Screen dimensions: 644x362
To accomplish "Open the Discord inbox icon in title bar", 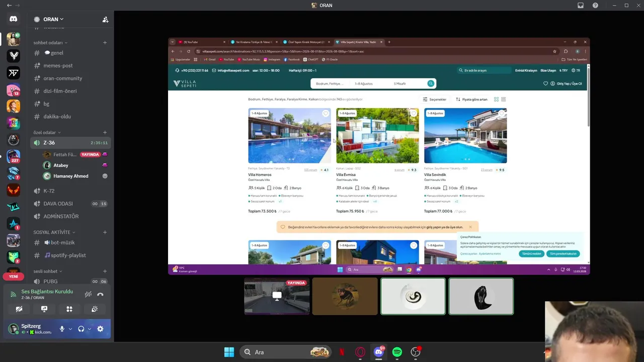I will pyautogui.click(x=581, y=6).
